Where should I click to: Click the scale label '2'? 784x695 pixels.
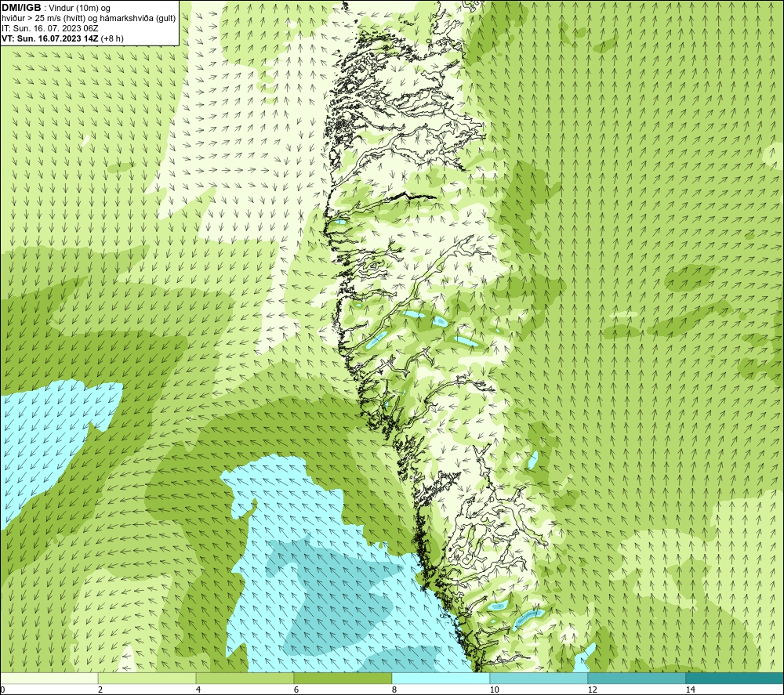point(100,690)
